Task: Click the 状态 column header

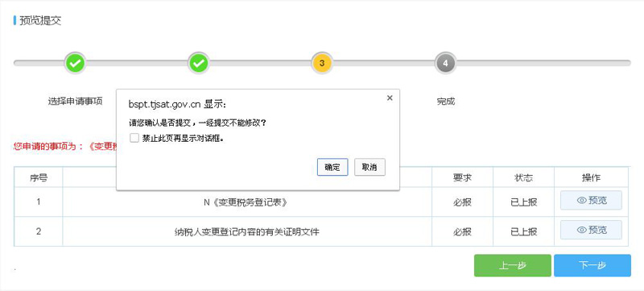Action: coord(524,177)
